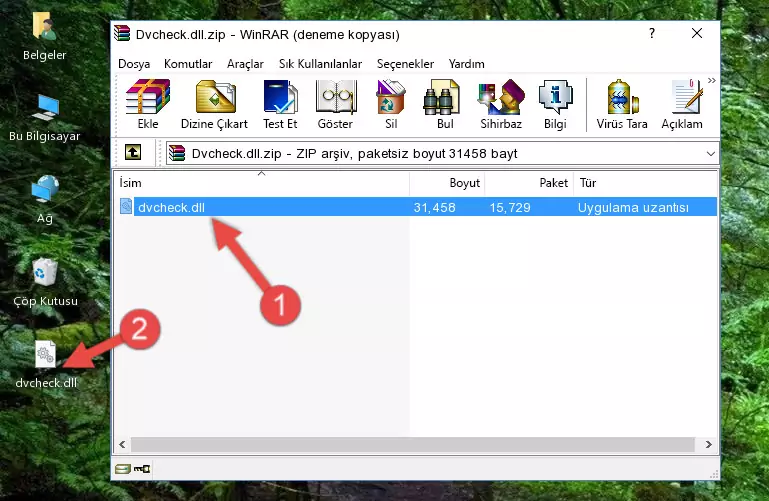Screen dimensions: 769x501
Task: Select the dvcheck.dll desktop file
Action: [46, 364]
